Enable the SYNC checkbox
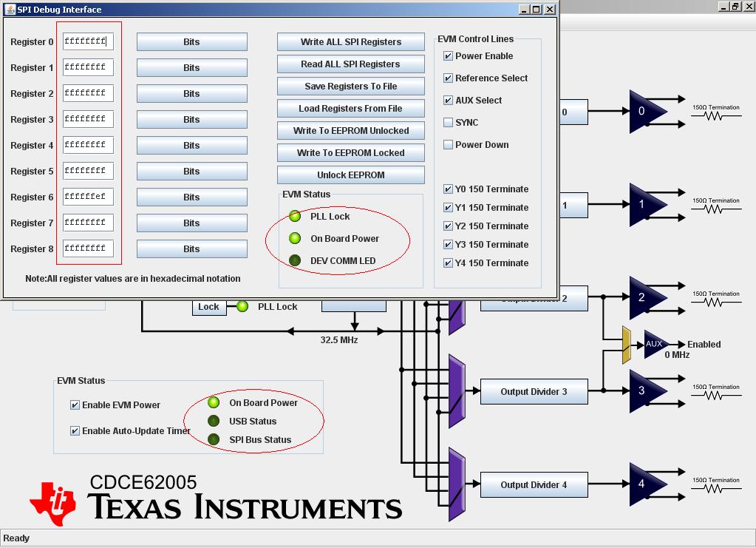The image size is (756, 548). 448,123
